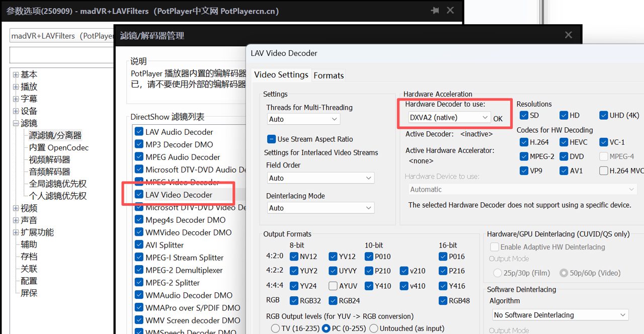The width and height of the screenshot is (644, 334).
Task: Open 源滤镜/分离器 settings page
Action: [55, 135]
